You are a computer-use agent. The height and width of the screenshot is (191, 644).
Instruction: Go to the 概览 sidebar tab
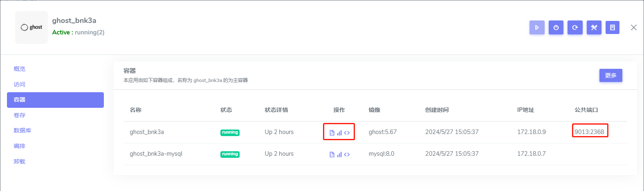pos(20,69)
